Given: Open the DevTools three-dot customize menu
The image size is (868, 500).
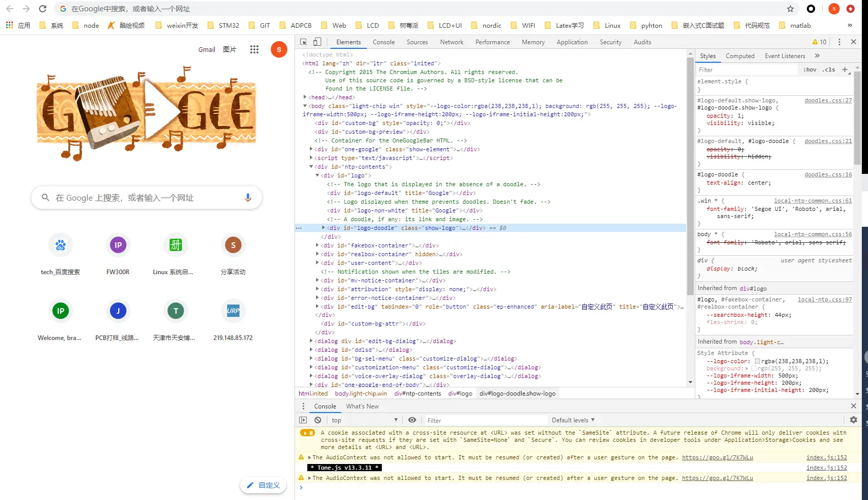Looking at the screenshot, I should point(839,42).
